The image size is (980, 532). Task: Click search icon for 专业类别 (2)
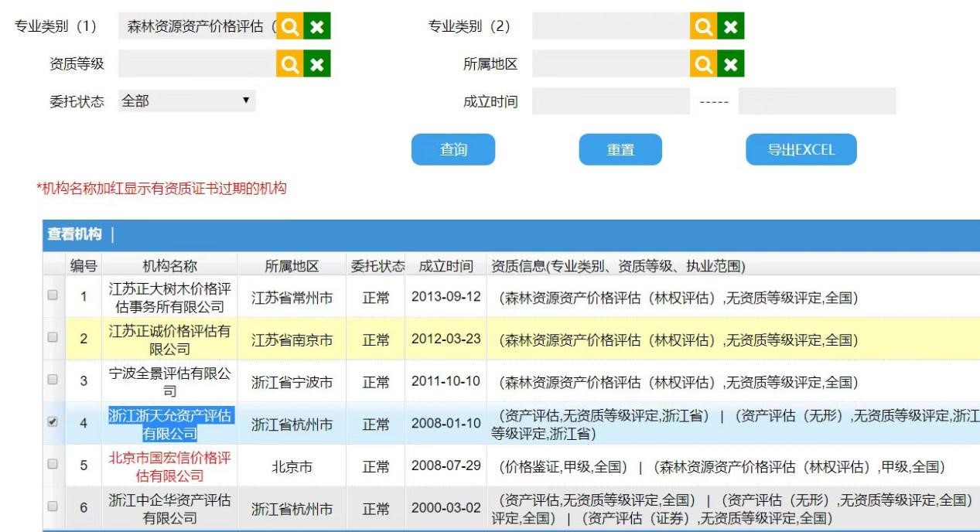tap(703, 27)
